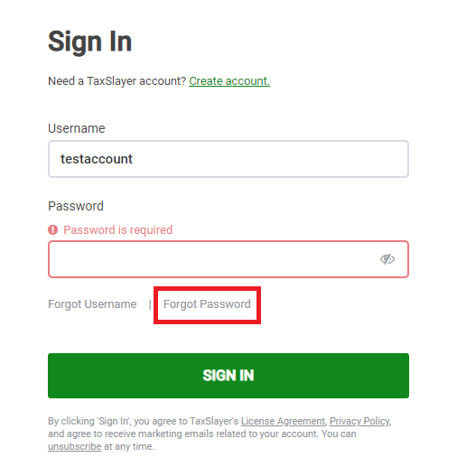This screenshot has height=476, width=457.
Task: Open the Forgot Username link
Action: [92, 304]
